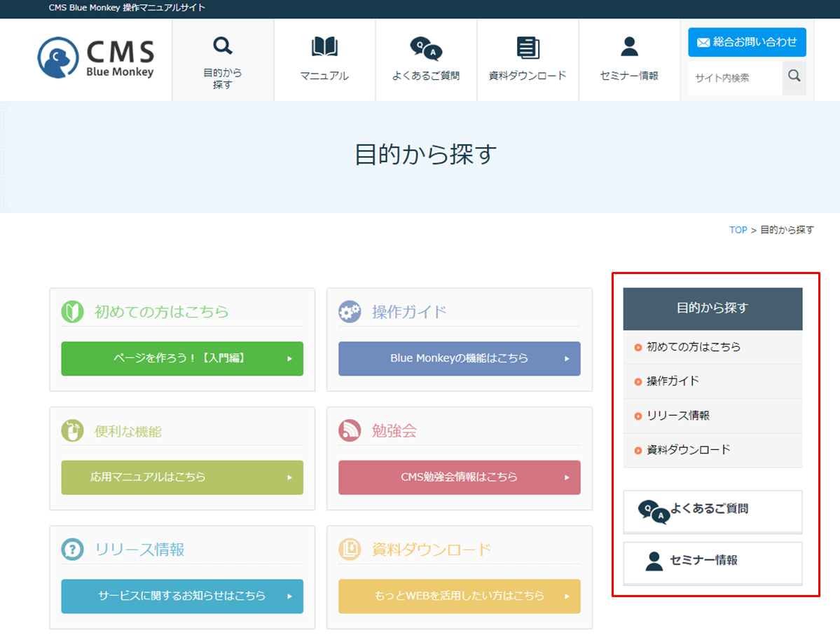
Task: Select リリース情報 in the sidebar menu
Action: [x=677, y=416]
